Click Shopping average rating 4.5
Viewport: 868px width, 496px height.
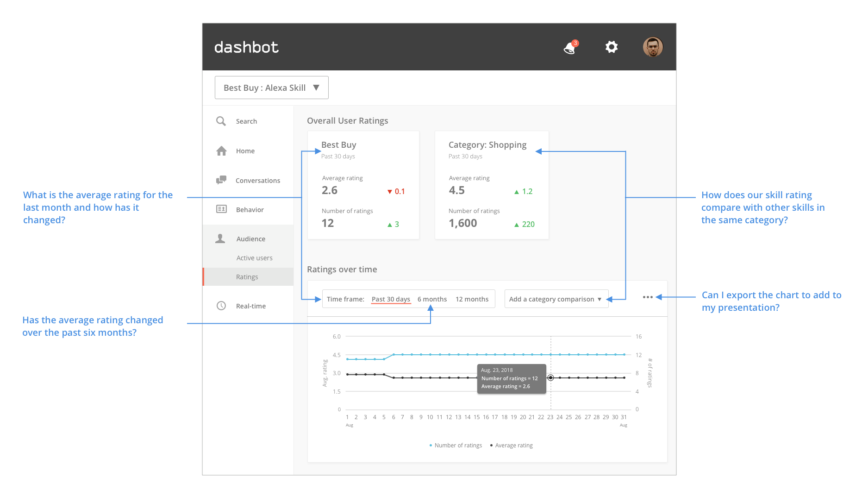(456, 190)
